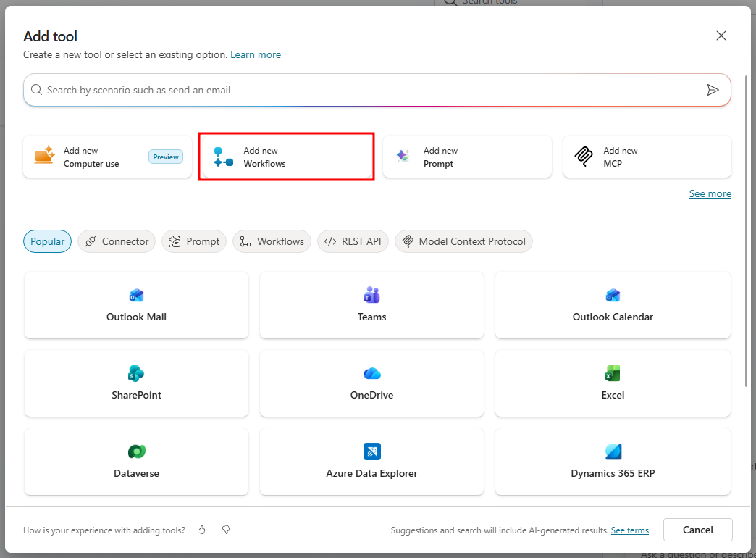Select the Workflows filter tab

[272, 241]
